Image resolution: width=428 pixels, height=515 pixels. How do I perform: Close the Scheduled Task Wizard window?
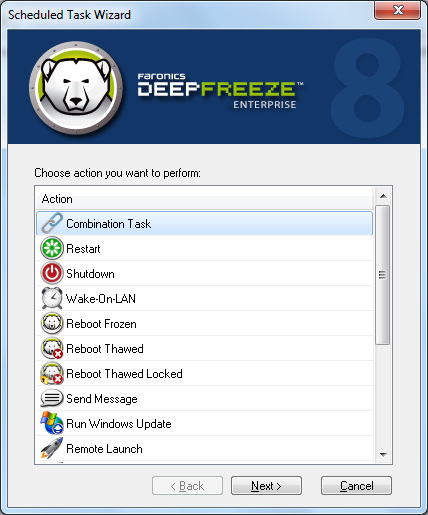coord(398,10)
